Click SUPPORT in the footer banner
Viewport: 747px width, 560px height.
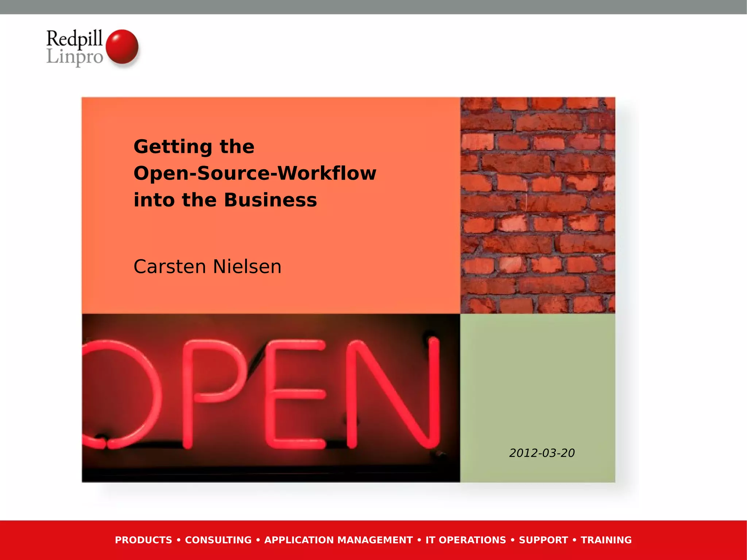543,540
